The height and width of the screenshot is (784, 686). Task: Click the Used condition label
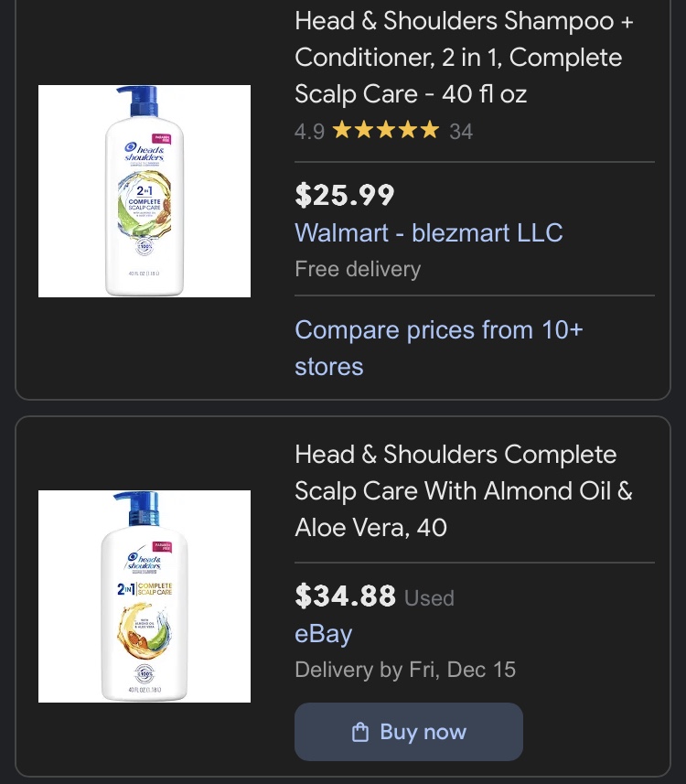[x=429, y=598]
